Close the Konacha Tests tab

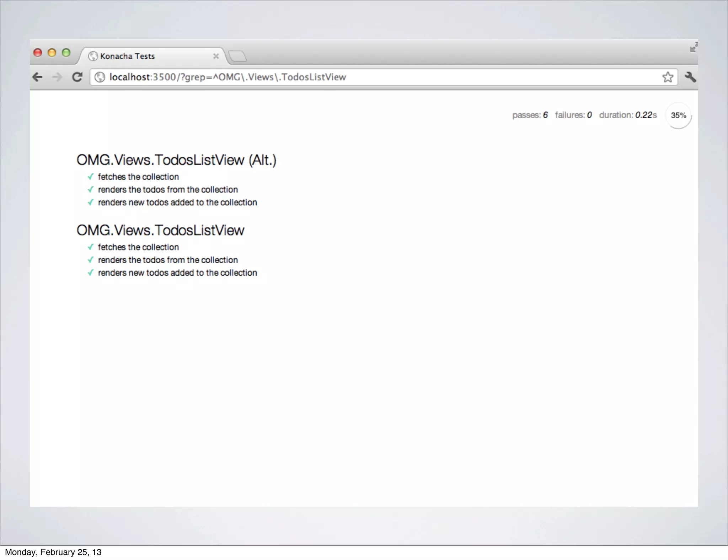coord(216,56)
